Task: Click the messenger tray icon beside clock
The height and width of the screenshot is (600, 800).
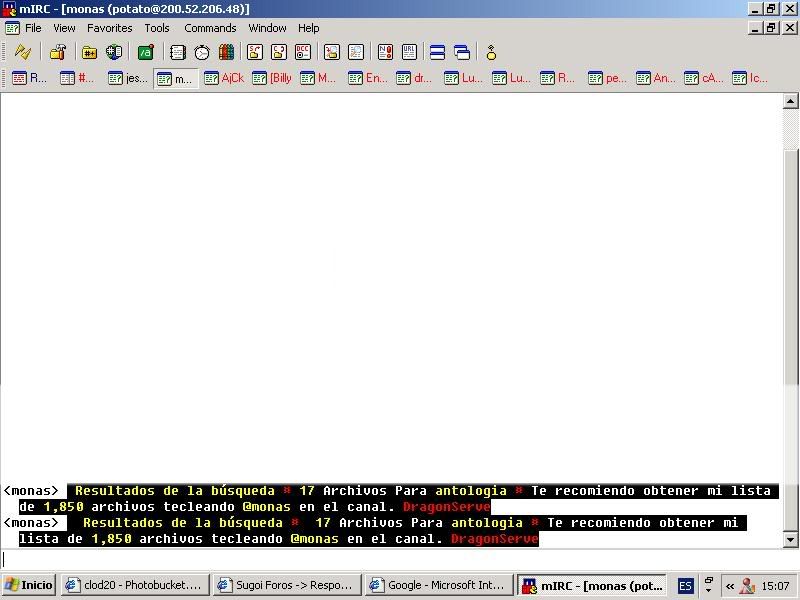Action: tap(747, 586)
